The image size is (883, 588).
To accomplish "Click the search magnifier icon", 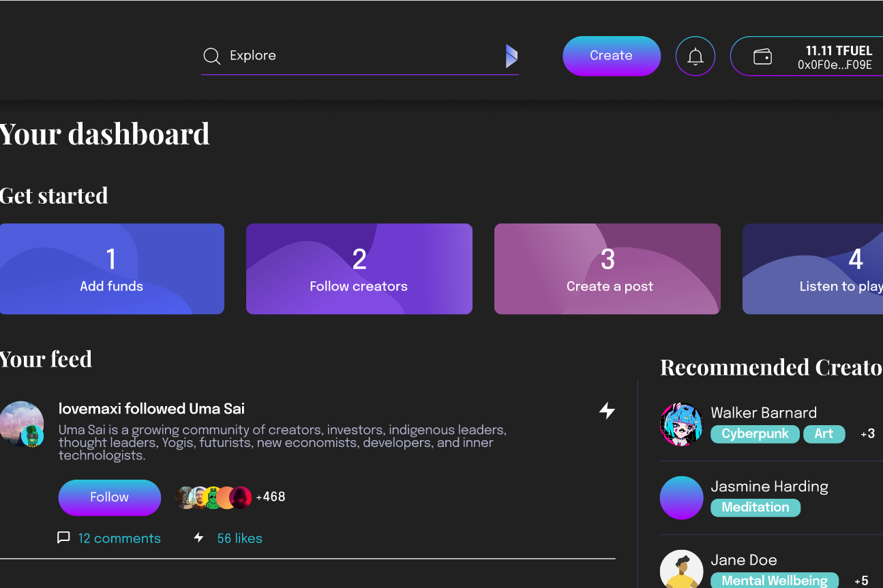I will [212, 56].
